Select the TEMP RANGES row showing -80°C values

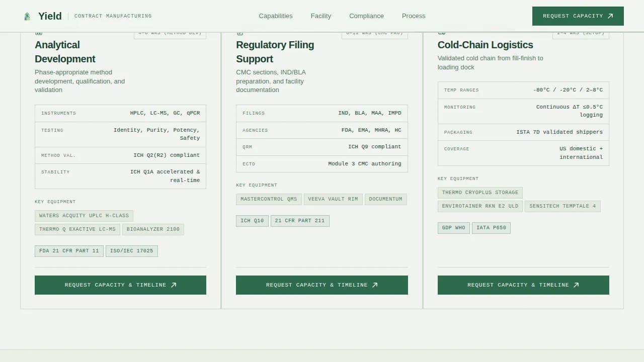coord(523,90)
